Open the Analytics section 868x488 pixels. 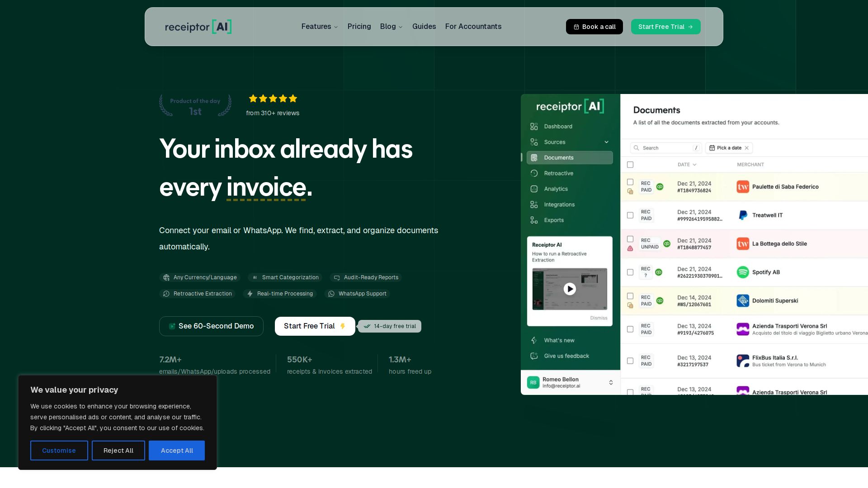(556, 189)
